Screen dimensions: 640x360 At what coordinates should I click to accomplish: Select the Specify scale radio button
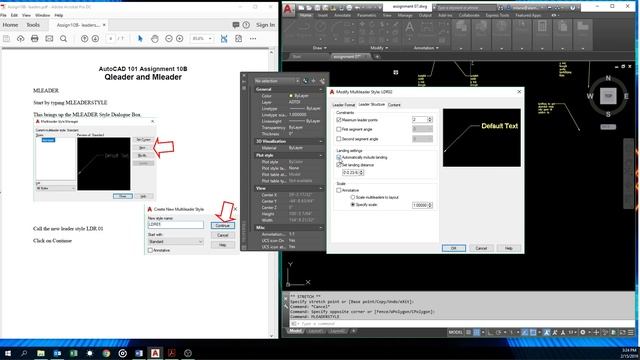(353, 204)
